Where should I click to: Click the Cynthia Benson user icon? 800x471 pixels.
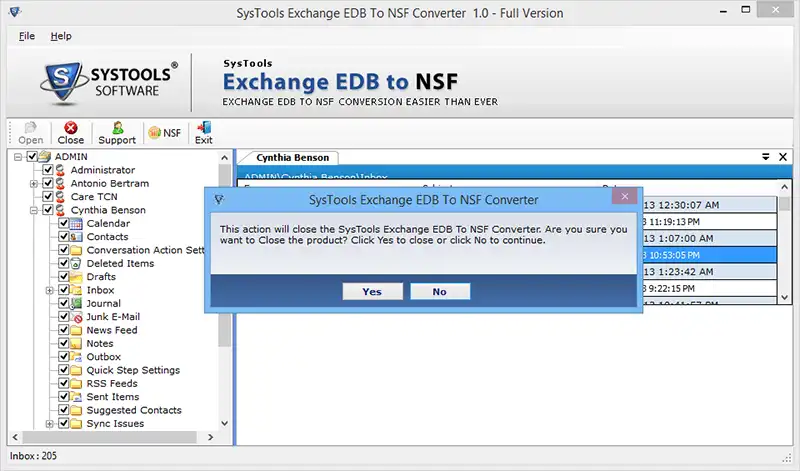61,210
